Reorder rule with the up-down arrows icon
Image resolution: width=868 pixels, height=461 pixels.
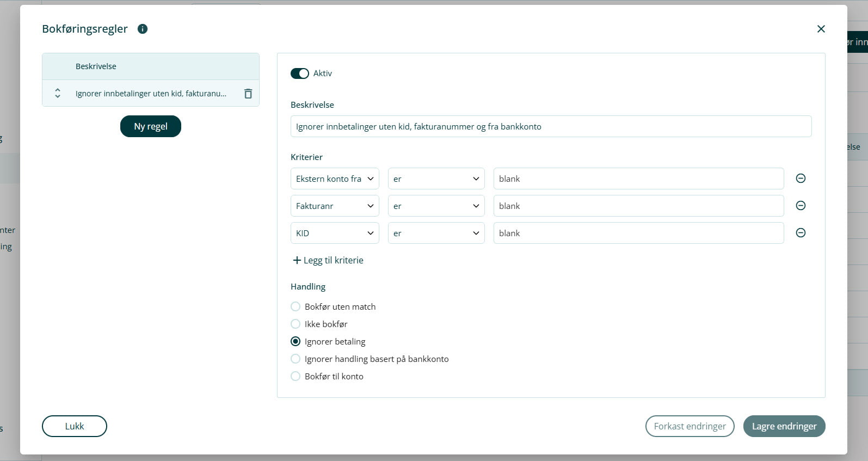[58, 94]
